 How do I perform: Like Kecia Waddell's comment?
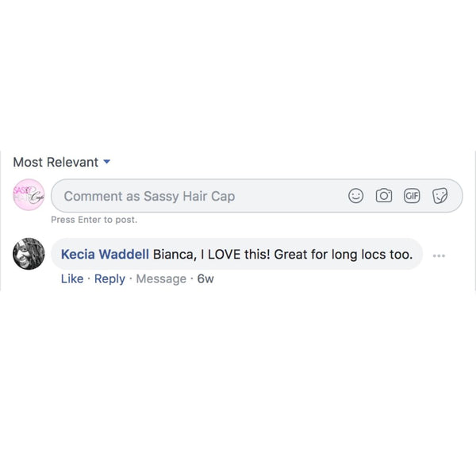72,278
